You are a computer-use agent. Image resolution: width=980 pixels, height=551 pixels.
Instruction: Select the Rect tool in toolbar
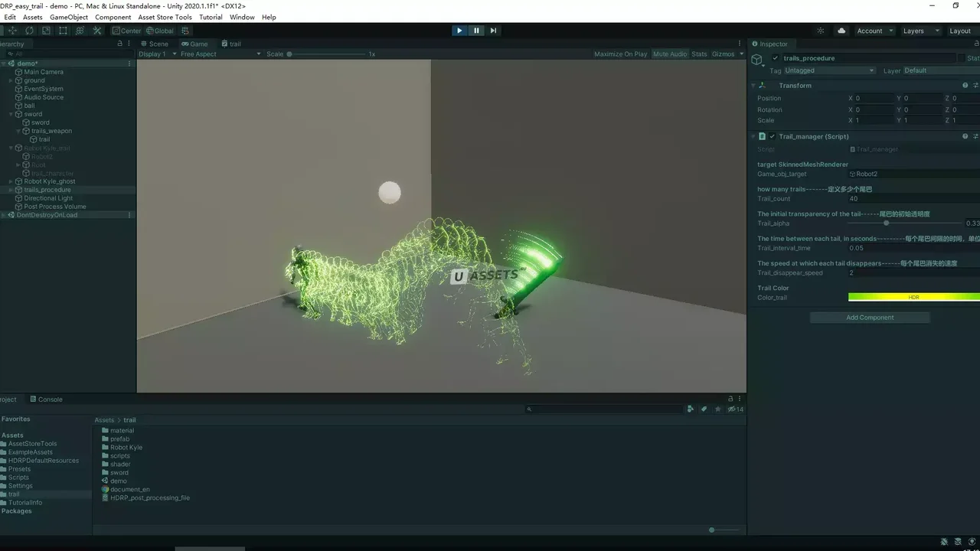[x=63, y=31]
